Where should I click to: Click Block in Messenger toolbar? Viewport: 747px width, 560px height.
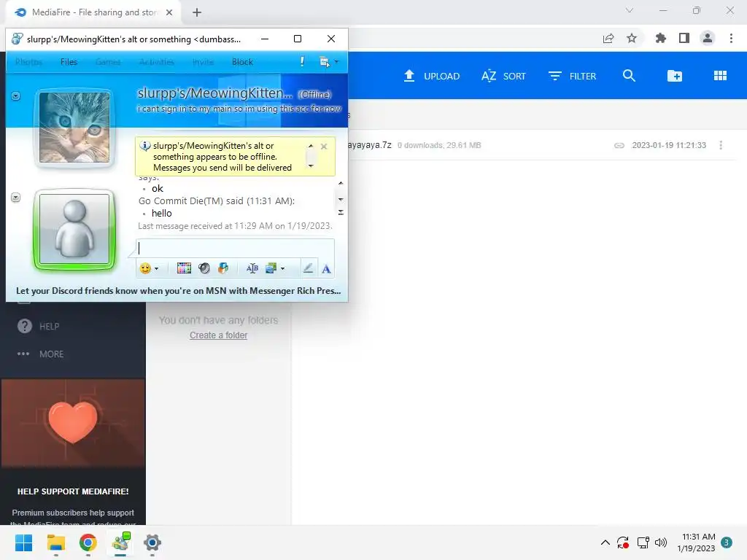(242, 62)
